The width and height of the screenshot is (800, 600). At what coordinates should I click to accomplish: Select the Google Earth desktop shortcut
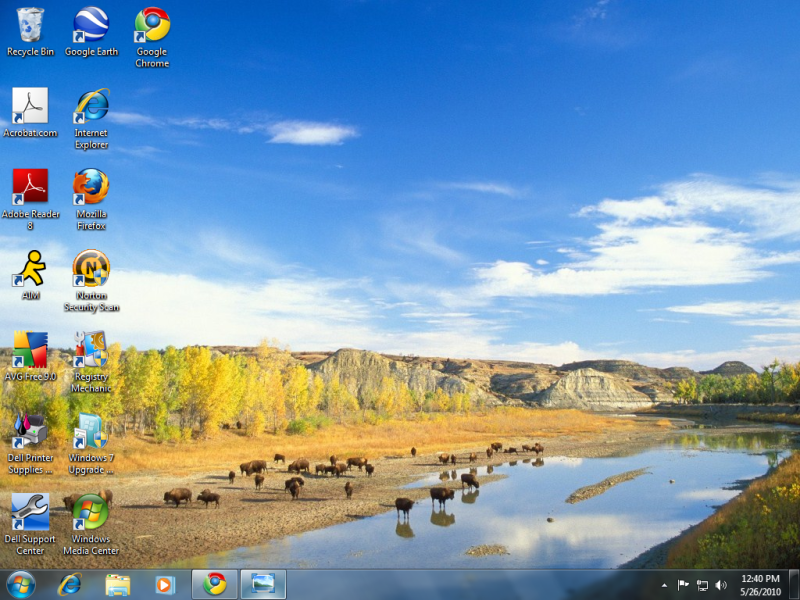coord(91,25)
